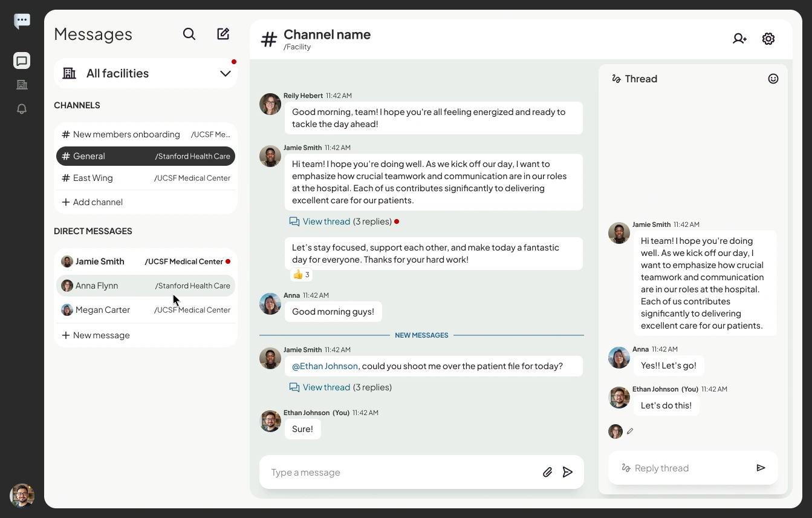Click the thumbs up reaction with count 3
The image size is (812, 518).
(x=301, y=275)
